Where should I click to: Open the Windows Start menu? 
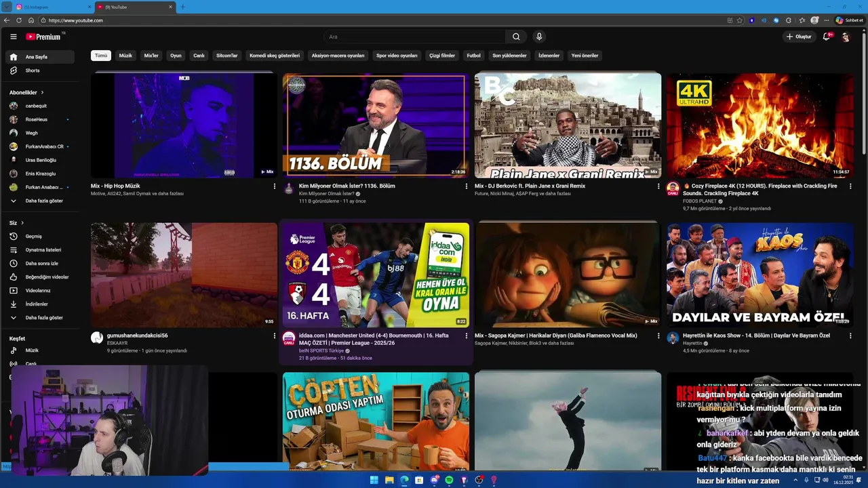click(374, 480)
